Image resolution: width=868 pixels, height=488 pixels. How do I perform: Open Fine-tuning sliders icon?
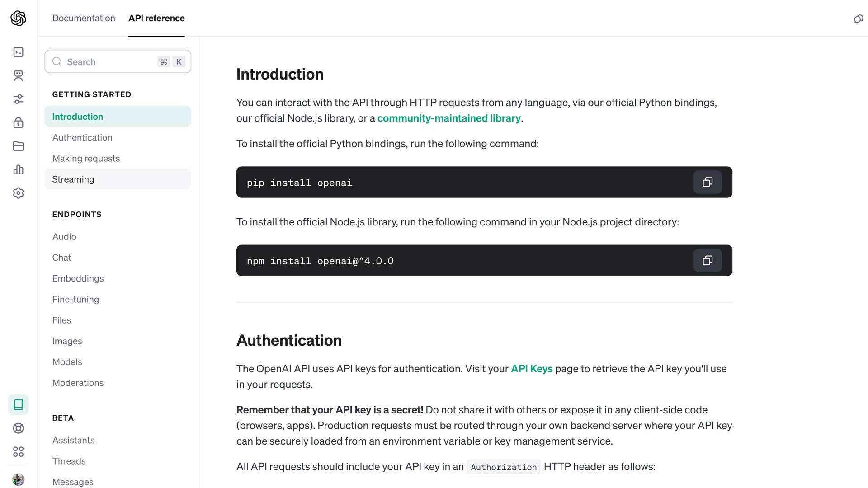[x=18, y=99]
